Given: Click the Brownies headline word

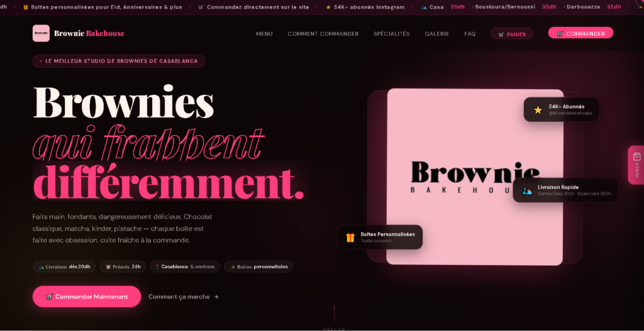Looking at the screenshot, I should (123, 102).
